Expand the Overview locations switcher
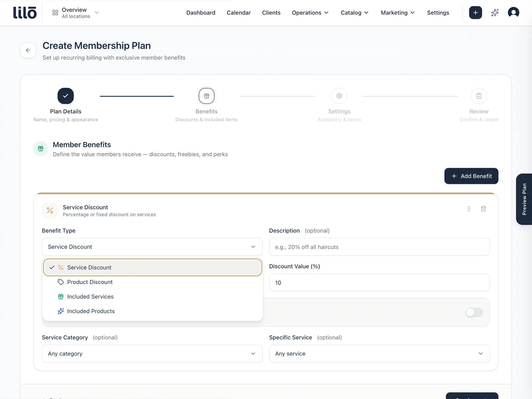532x399 pixels. (x=97, y=13)
